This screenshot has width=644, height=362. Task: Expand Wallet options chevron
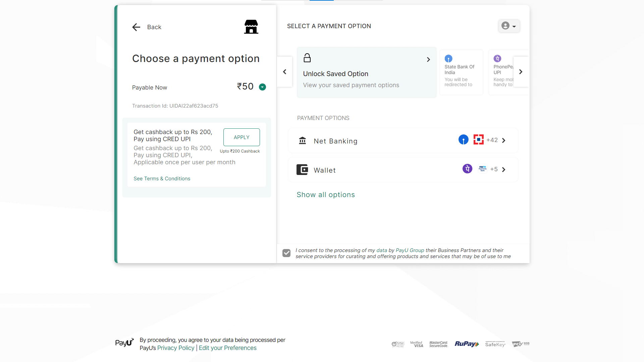point(503,170)
